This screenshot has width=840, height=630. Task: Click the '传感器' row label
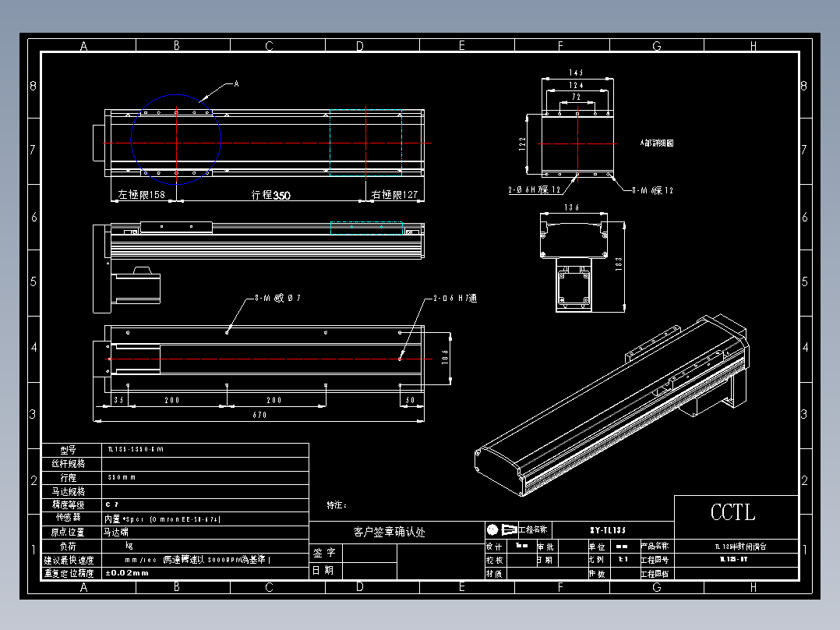(69, 518)
